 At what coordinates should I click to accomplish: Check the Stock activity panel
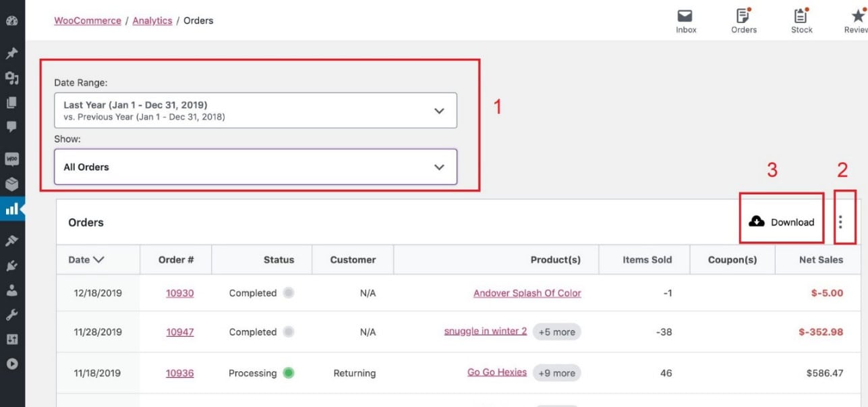(x=801, y=18)
